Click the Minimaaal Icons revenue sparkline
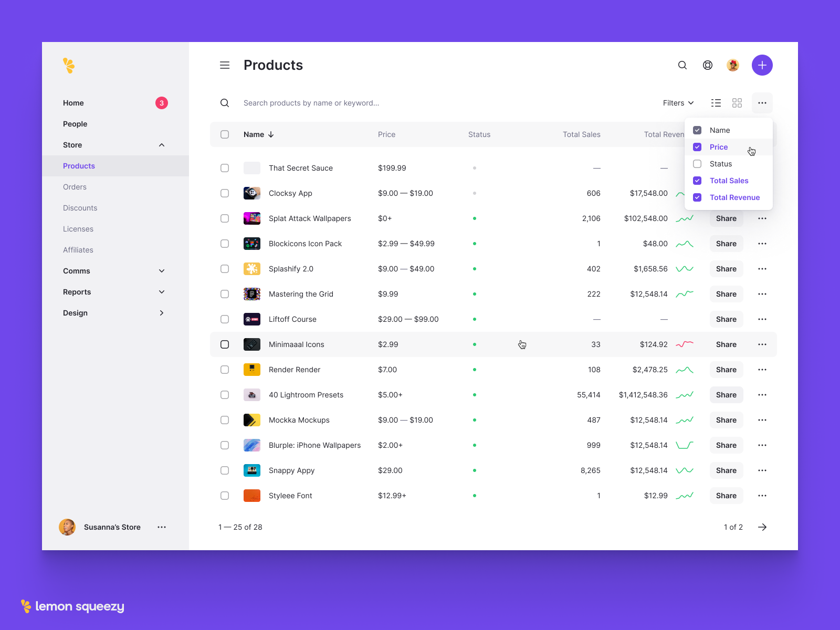 pyautogui.click(x=685, y=344)
